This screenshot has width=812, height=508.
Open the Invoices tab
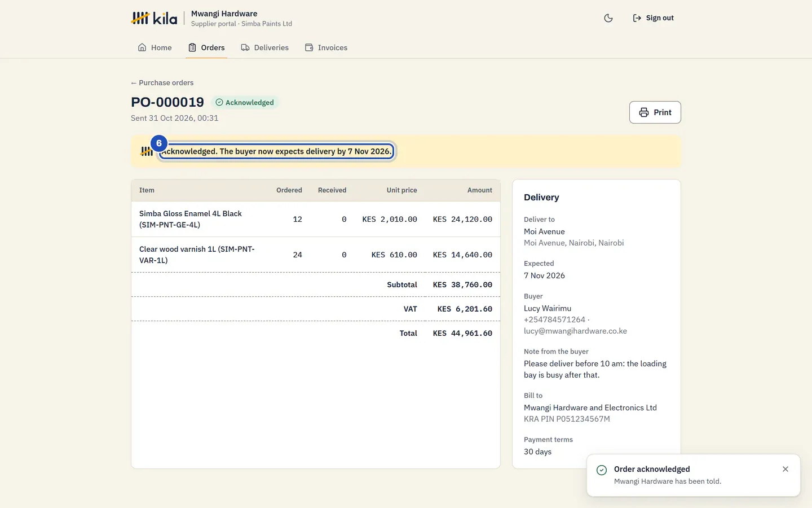coord(326,47)
